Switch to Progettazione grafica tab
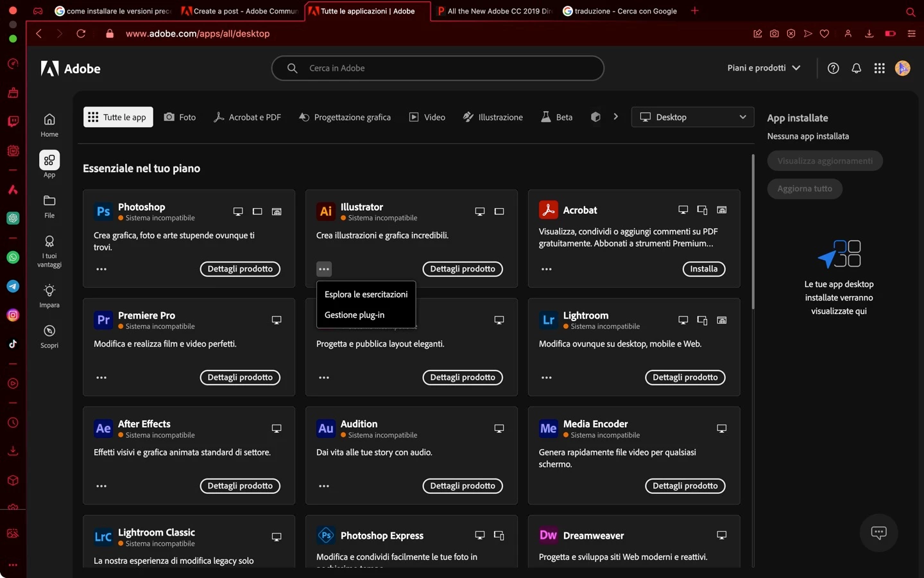This screenshot has width=924, height=578. click(345, 117)
